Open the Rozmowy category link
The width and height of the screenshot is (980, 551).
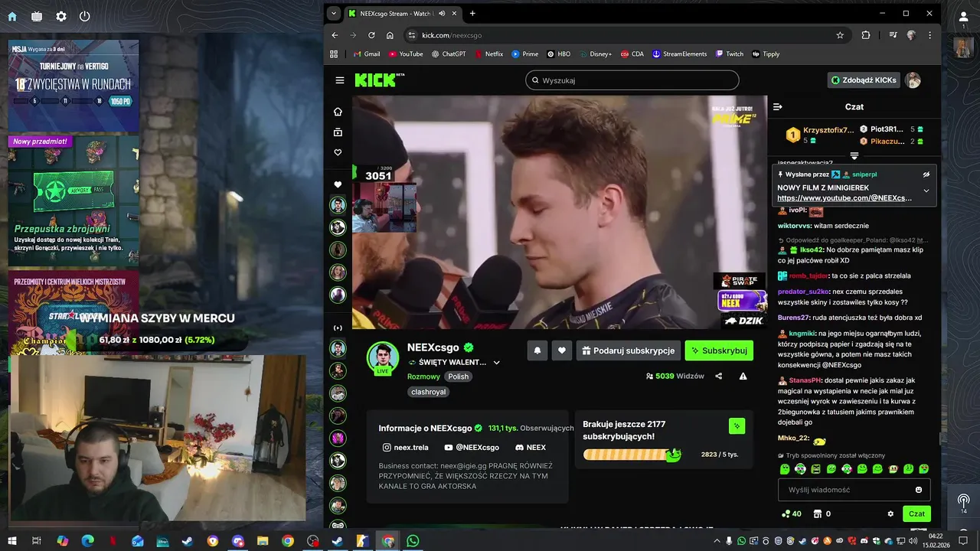coord(423,377)
